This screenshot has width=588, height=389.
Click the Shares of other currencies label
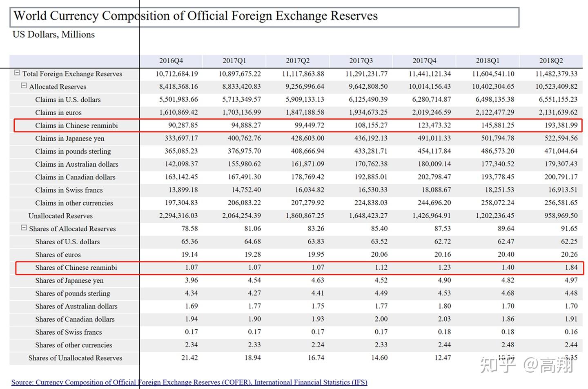pos(73,345)
